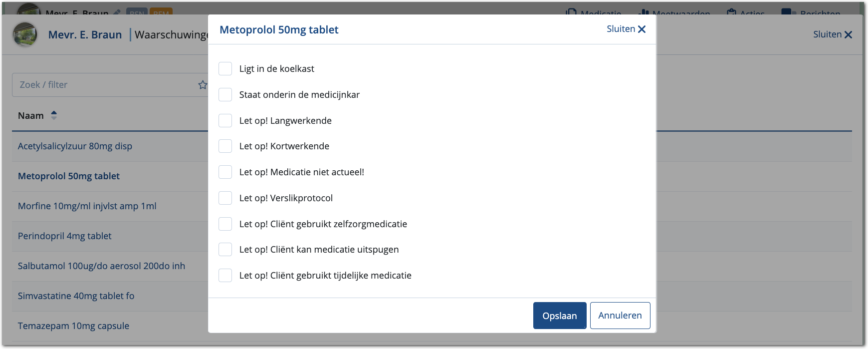Close the Metoprolol 50mg tablet dialog via Sluiten
Screen dimensions: 868x349
(626, 29)
